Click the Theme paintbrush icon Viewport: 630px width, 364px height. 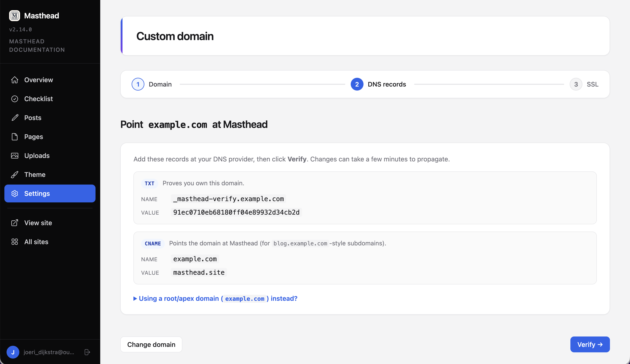click(15, 175)
